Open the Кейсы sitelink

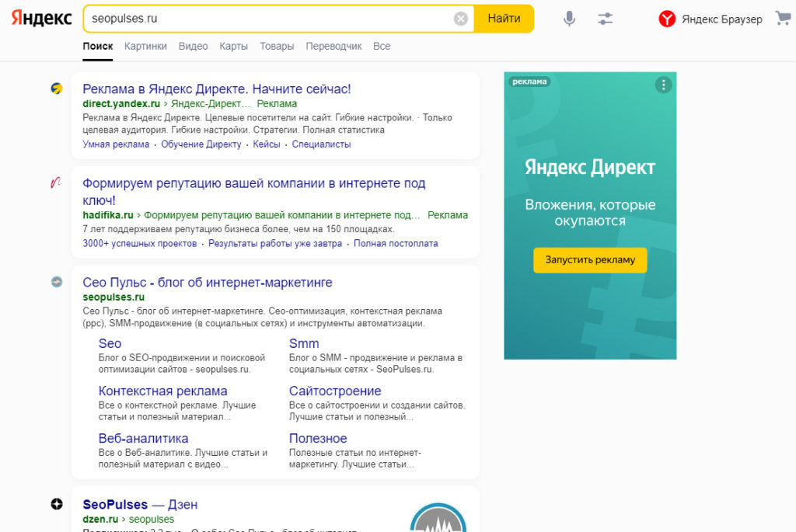(267, 144)
